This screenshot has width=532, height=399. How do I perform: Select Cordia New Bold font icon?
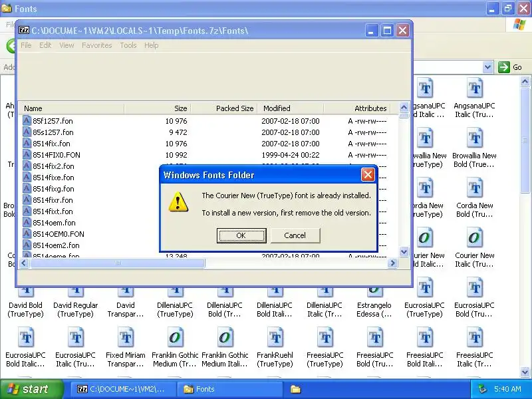tap(474, 188)
